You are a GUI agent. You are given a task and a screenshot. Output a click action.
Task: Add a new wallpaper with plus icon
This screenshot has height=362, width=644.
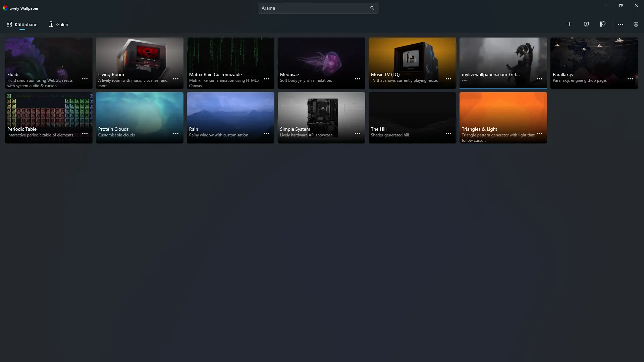(x=569, y=24)
